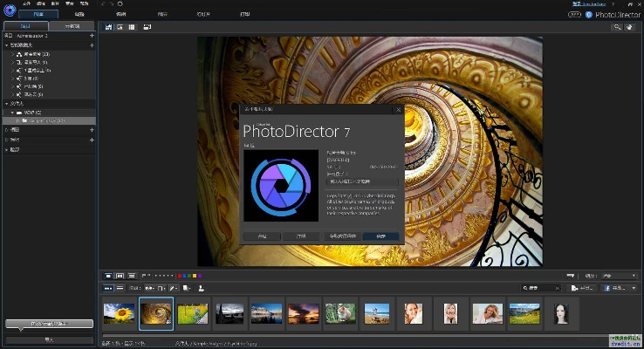Click the Import button at the bottom left
The image size is (644, 349).
point(48,339)
